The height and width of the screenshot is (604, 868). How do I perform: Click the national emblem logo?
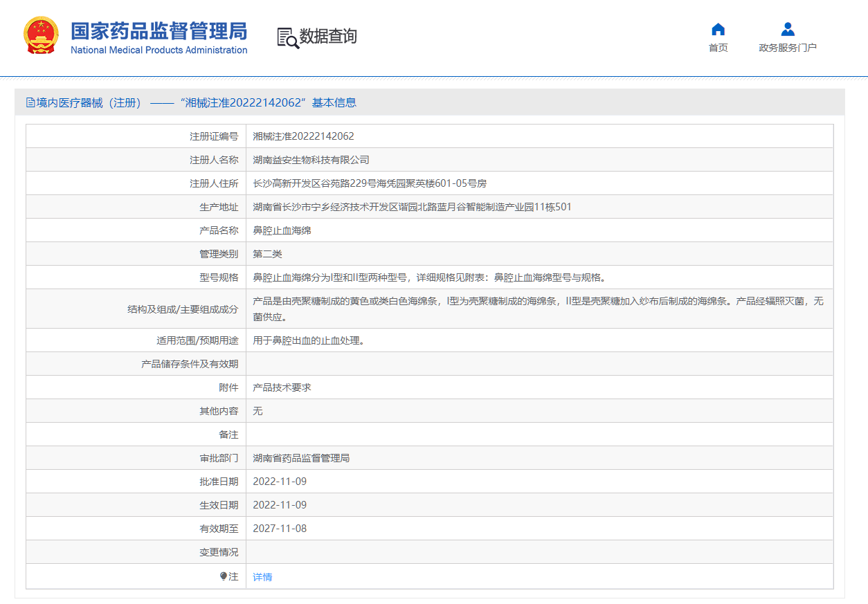(42, 35)
